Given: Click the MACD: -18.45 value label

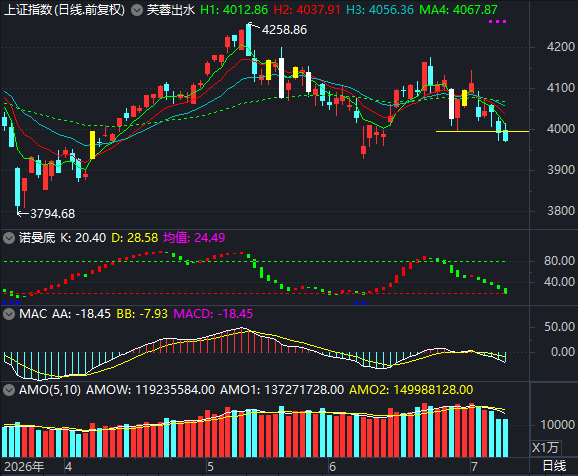Looking at the screenshot, I should [213, 314].
